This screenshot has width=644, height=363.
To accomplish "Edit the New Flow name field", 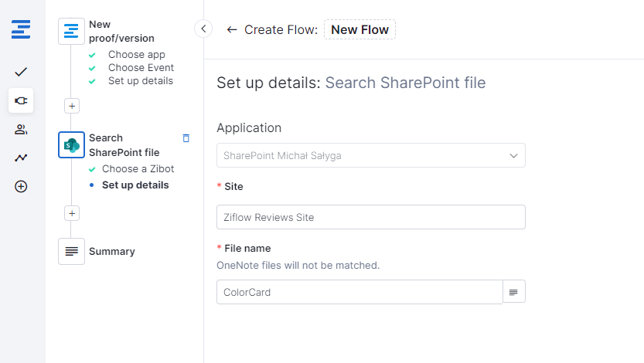I will [x=359, y=29].
